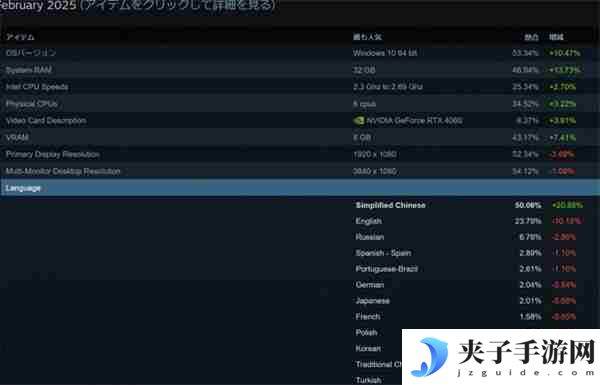Expand the Intel CPU Speeds row

[x=300, y=87]
